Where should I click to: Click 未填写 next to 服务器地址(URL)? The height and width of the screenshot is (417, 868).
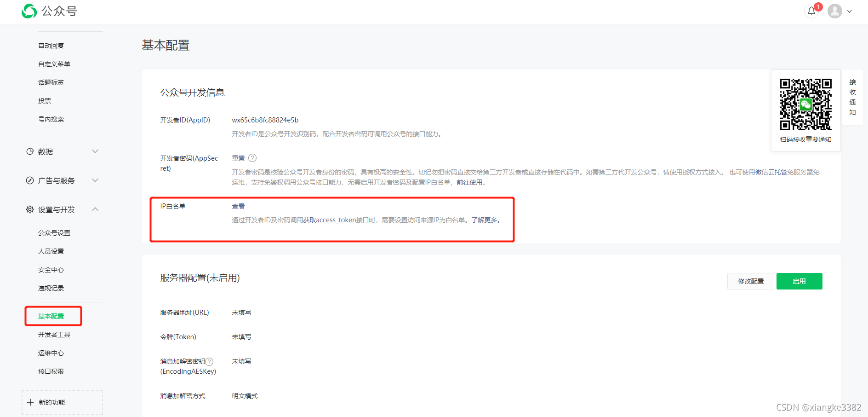point(241,313)
